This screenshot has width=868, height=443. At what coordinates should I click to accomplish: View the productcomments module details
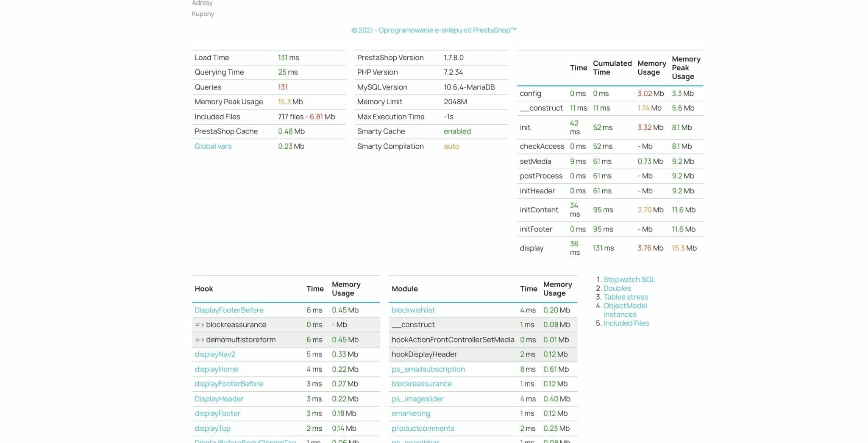tap(423, 428)
